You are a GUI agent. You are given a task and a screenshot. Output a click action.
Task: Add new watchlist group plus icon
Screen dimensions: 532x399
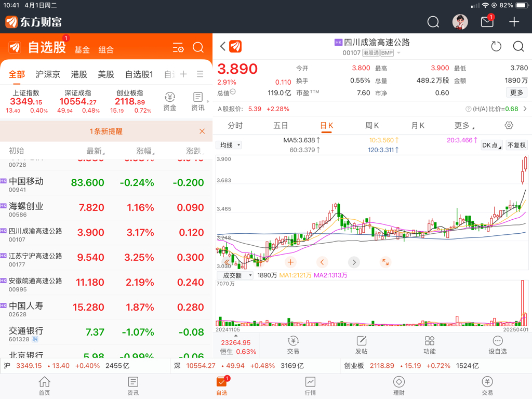pyautogui.click(x=183, y=74)
